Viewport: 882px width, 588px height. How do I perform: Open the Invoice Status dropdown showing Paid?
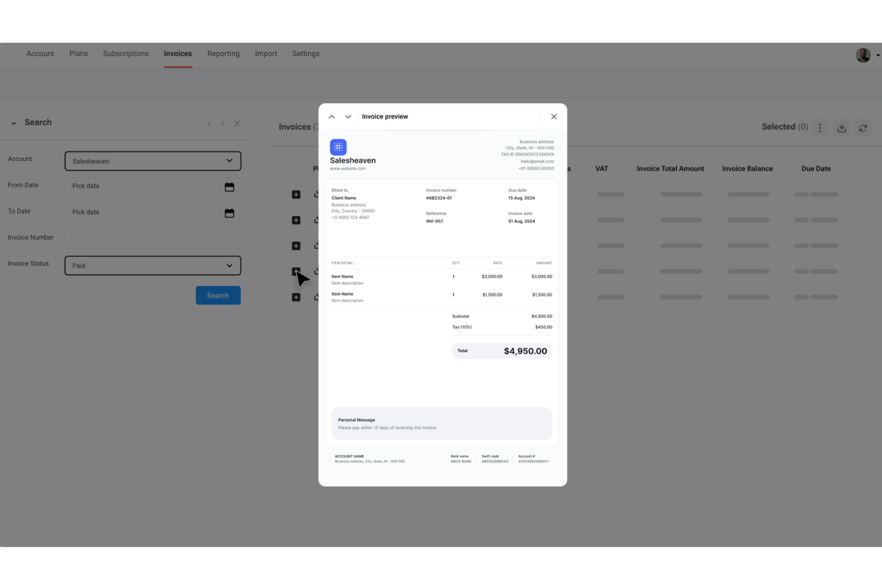[x=153, y=265]
